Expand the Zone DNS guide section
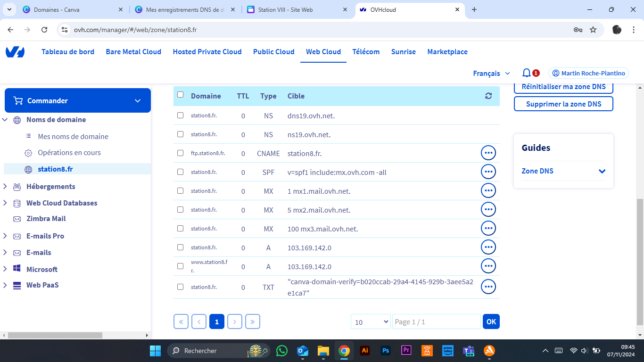 pos(602,171)
